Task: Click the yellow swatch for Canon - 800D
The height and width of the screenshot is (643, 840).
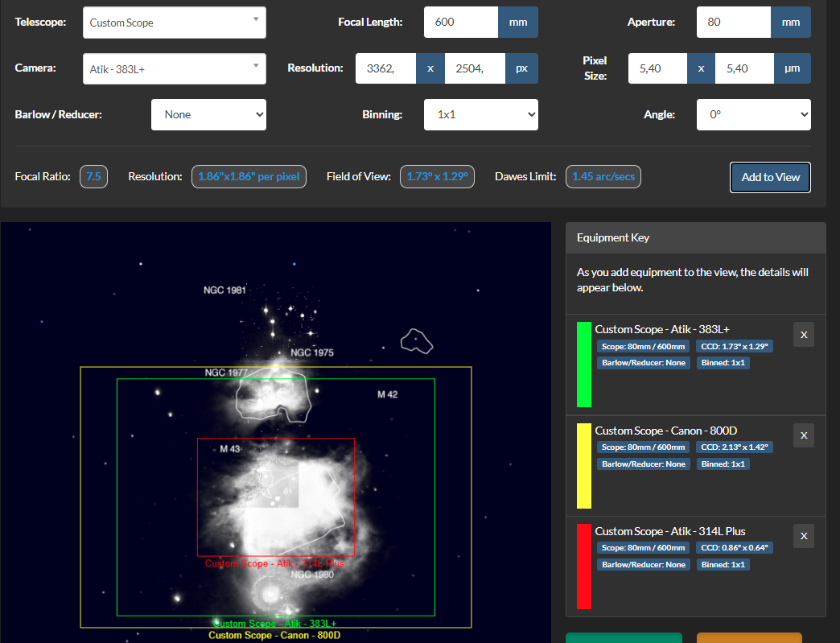Action: coord(584,466)
